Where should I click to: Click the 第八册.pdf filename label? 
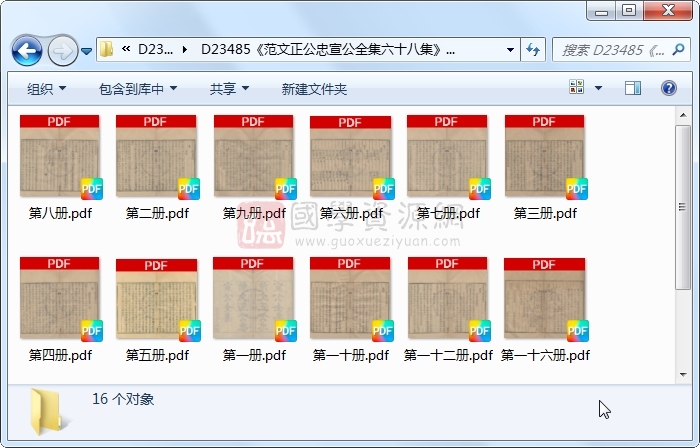click(60, 213)
